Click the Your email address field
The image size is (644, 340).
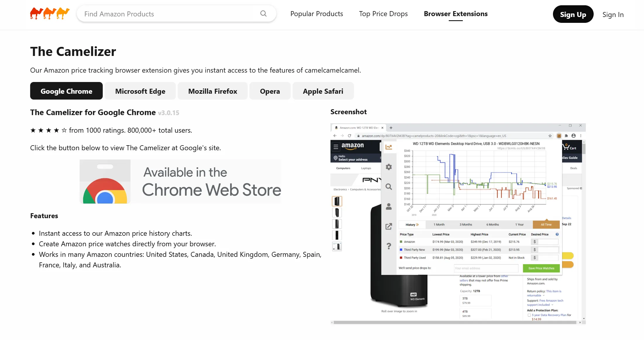[x=486, y=268]
